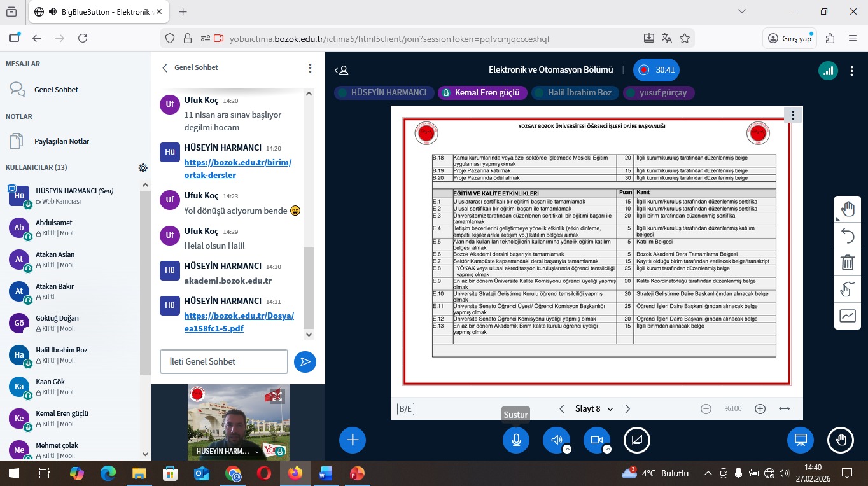
Task: Click the zoom in plus button
Action: coord(760,409)
